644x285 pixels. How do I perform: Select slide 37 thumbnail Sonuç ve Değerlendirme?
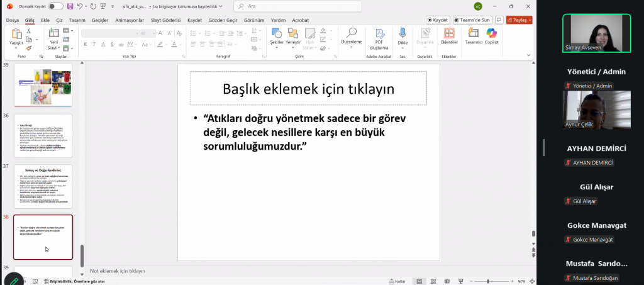click(x=43, y=186)
